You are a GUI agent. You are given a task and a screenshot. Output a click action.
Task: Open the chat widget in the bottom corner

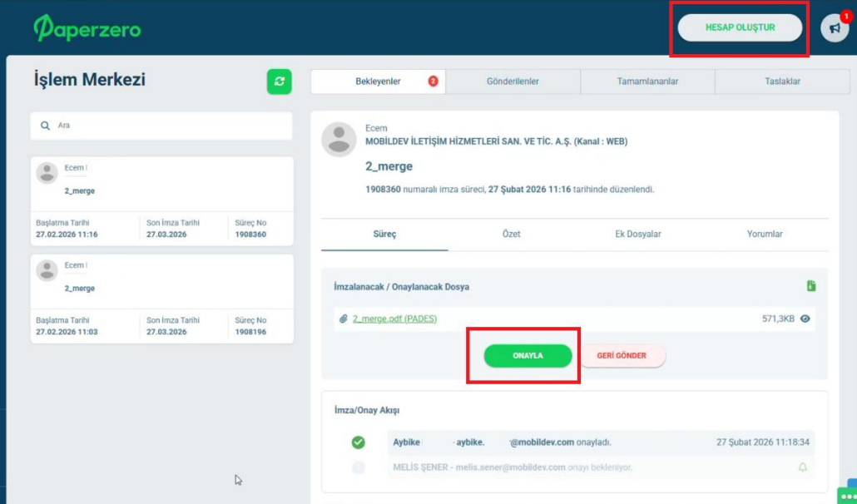(847, 496)
